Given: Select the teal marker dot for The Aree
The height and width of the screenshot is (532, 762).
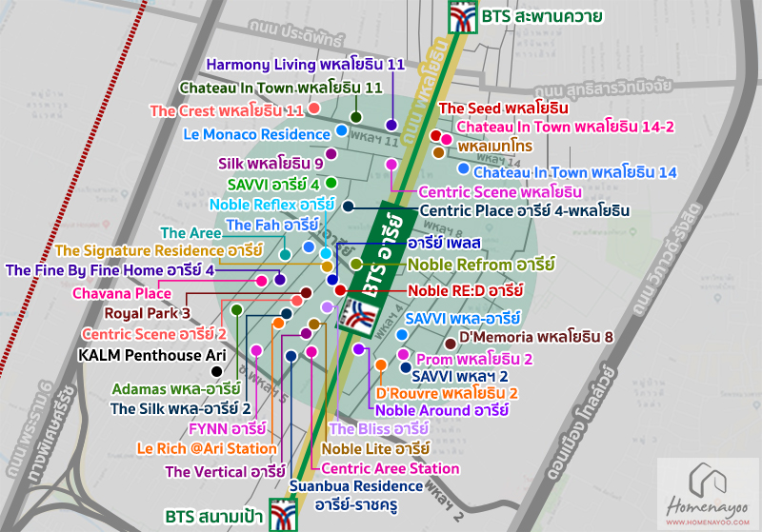Looking at the screenshot, I should point(285,254).
